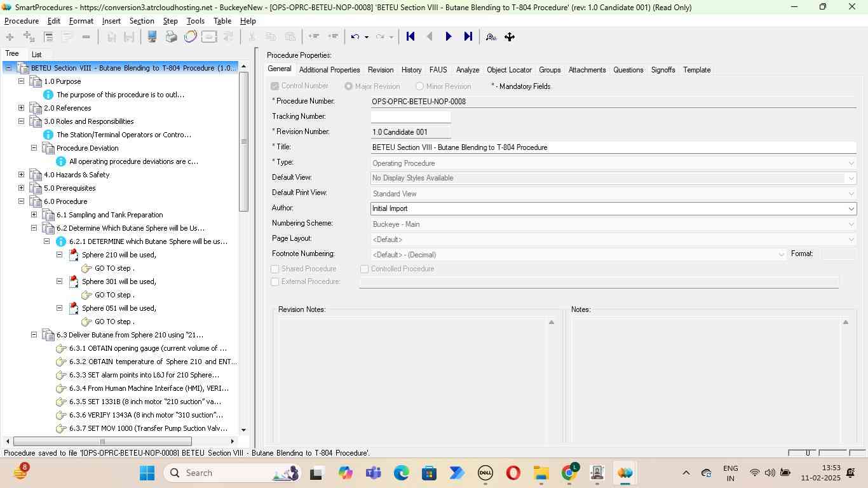
Task: Click the info icon beside 'The purpose of this procedure'
Action: 48,95
